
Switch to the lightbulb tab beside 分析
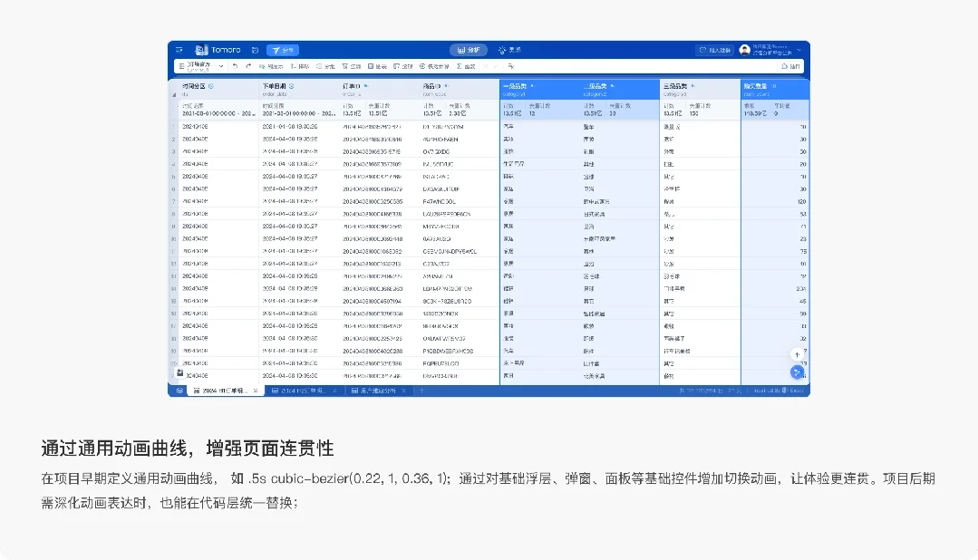tap(509, 50)
